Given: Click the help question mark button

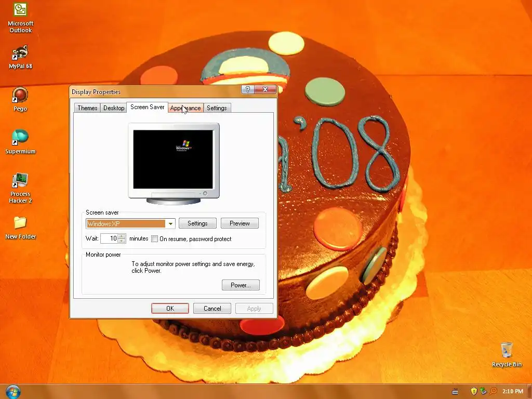Looking at the screenshot, I should 248,89.
